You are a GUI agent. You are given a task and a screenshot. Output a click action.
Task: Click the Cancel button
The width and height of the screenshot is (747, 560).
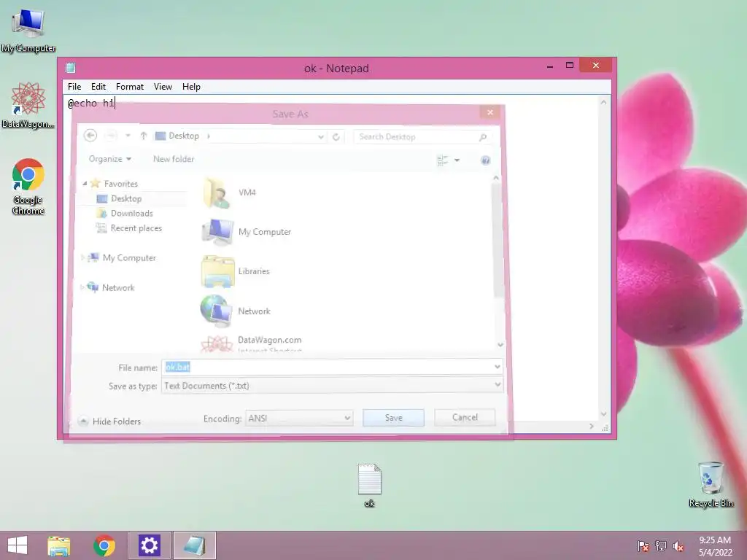[465, 418]
